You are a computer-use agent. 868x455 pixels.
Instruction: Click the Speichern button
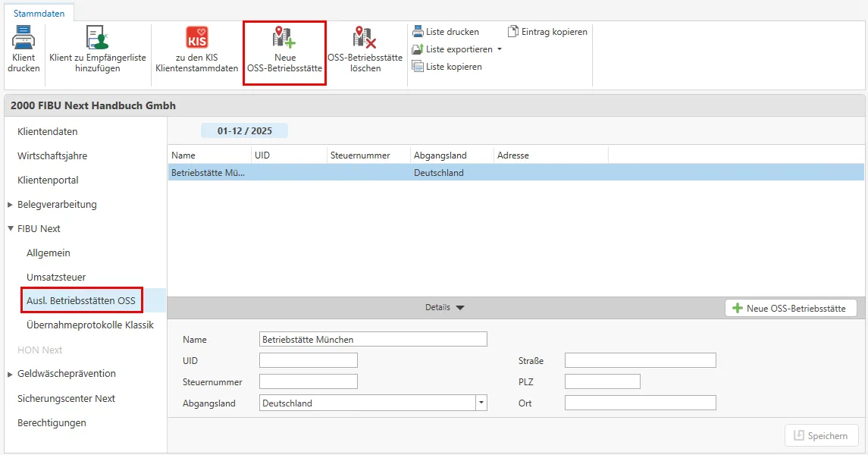(x=822, y=435)
